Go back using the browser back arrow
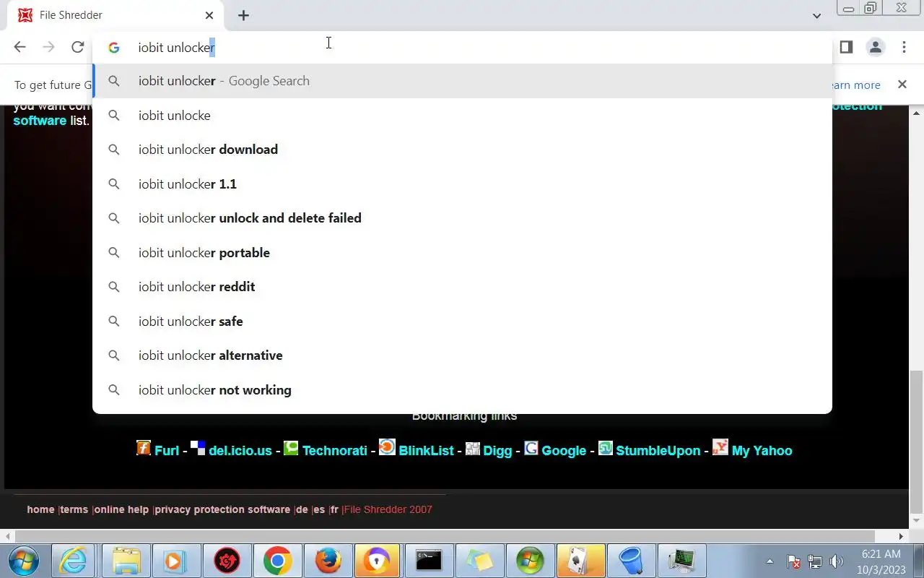The width and height of the screenshot is (924, 578). click(19, 48)
